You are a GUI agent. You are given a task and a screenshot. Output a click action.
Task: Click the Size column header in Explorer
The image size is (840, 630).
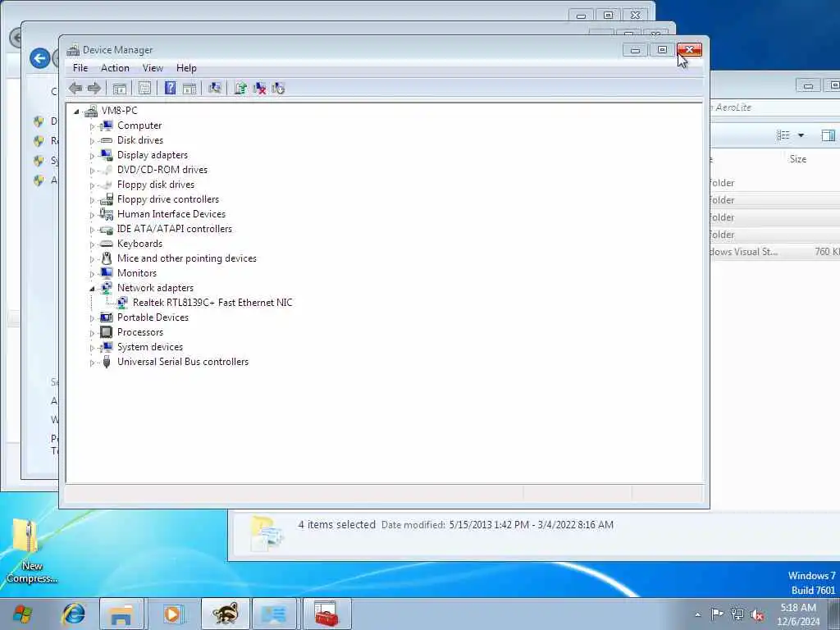(x=798, y=159)
